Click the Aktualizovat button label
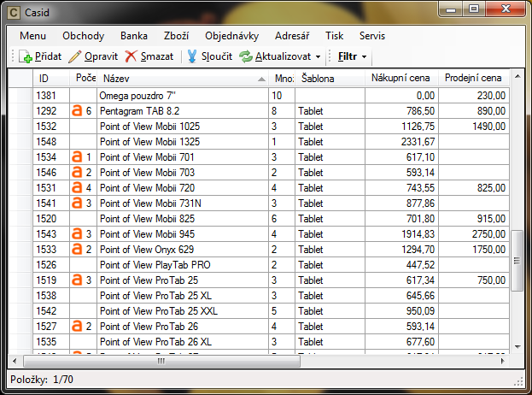The width and height of the screenshot is (532, 395). [283, 56]
